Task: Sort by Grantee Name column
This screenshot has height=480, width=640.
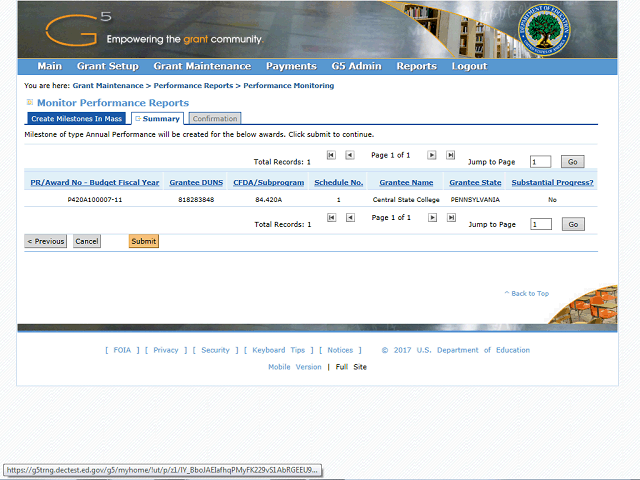Action: point(406,182)
